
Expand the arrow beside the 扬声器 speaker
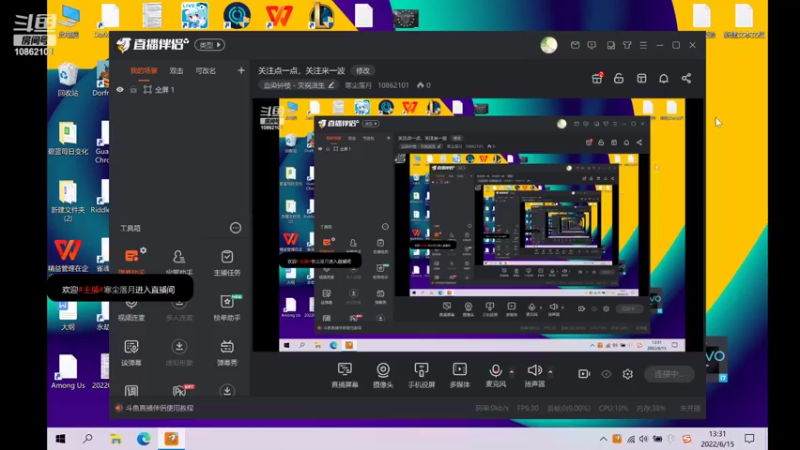(551, 372)
